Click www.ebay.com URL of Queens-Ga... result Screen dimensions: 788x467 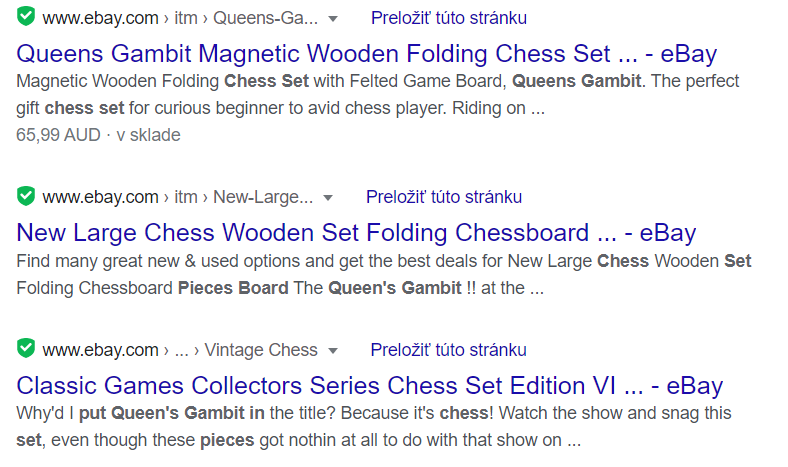(x=101, y=18)
